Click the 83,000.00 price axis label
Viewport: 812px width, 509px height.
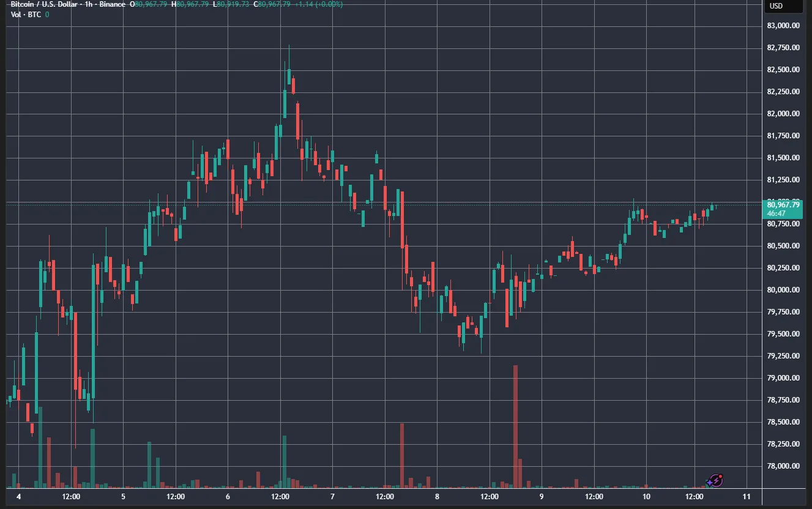(x=783, y=26)
